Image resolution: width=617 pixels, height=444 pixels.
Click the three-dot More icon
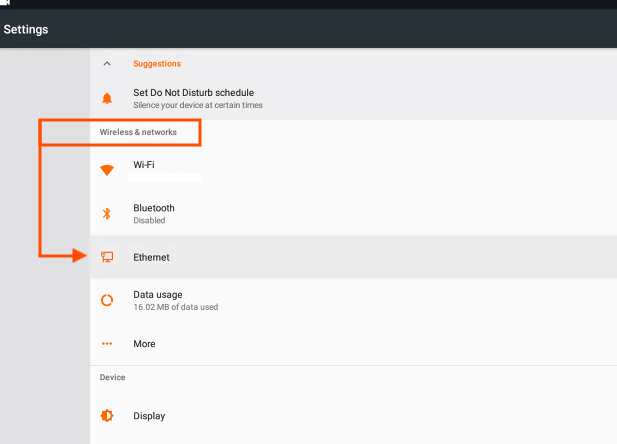[107, 344]
